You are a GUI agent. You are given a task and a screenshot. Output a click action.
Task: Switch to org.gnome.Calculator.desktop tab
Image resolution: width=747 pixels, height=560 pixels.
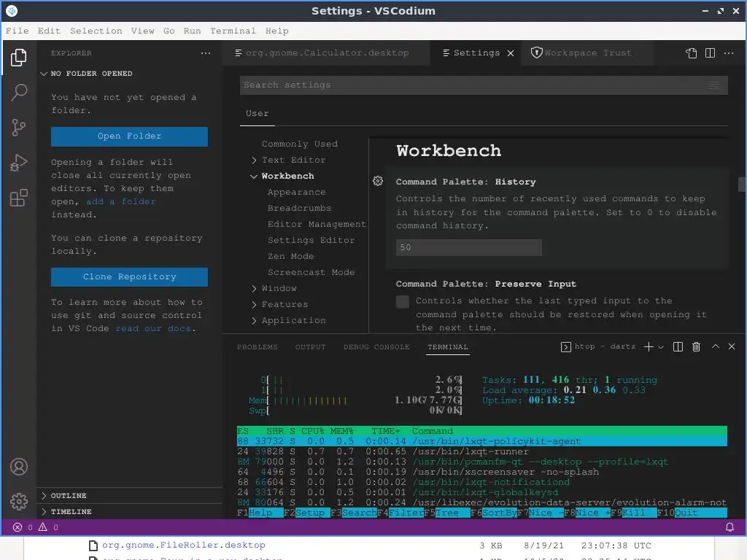click(x=326, y=52)
